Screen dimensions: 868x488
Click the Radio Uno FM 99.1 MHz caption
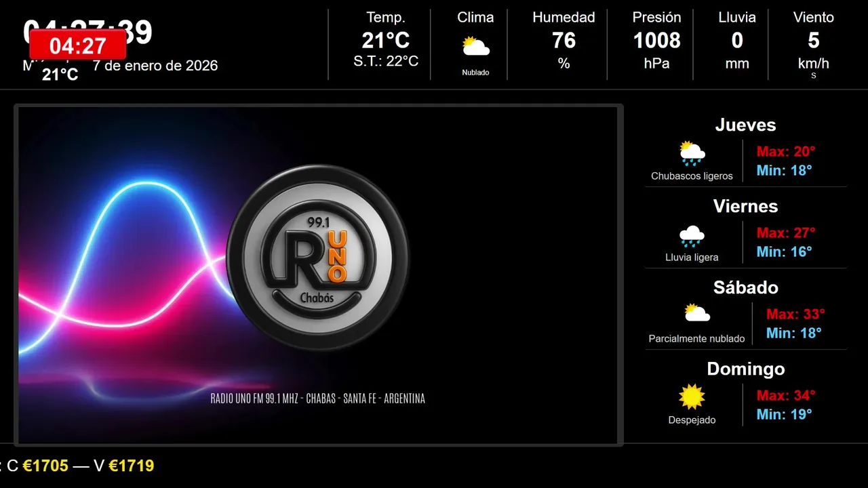coord(318,399)
